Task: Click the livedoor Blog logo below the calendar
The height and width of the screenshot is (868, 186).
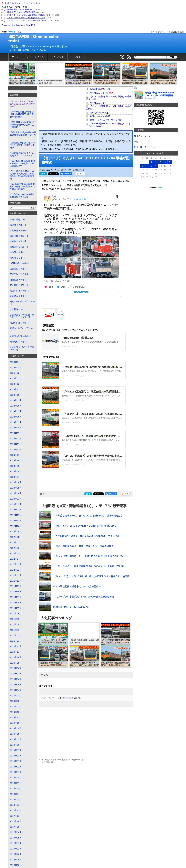Action: click(156, 187)
